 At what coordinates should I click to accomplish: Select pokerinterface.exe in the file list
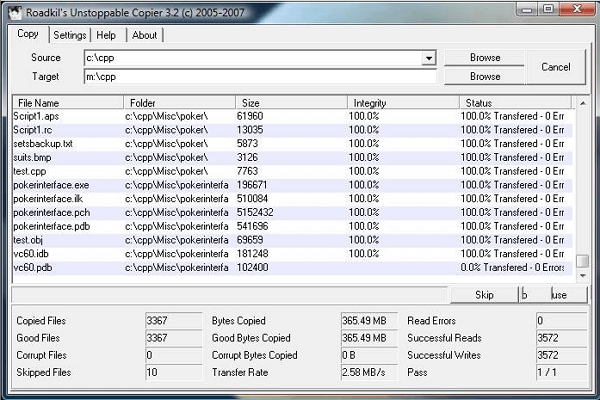pyautogui.click(x=51, y=185)
